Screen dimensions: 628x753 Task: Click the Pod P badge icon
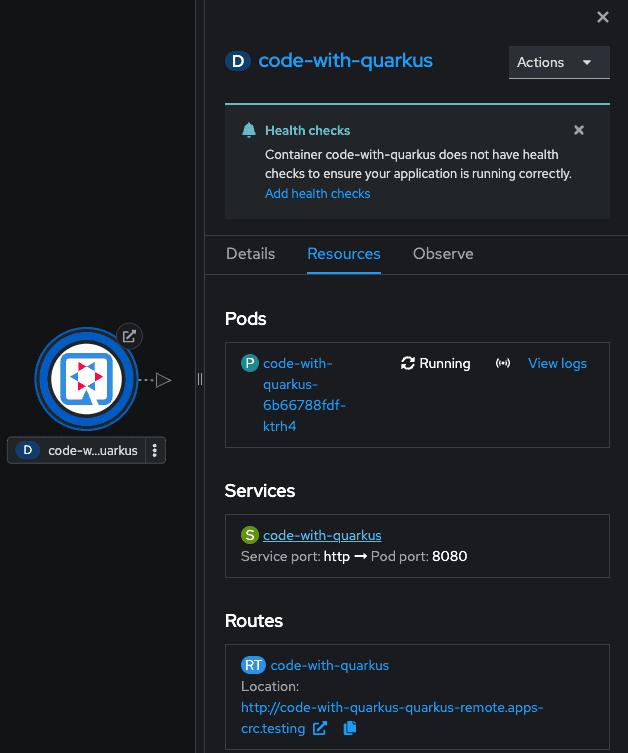250,363
